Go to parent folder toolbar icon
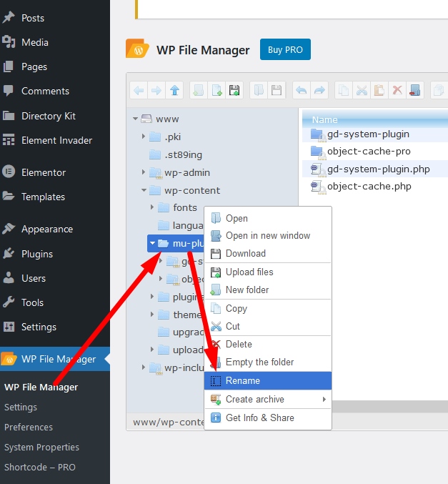 pyautogui.click(x=174, y=91)
